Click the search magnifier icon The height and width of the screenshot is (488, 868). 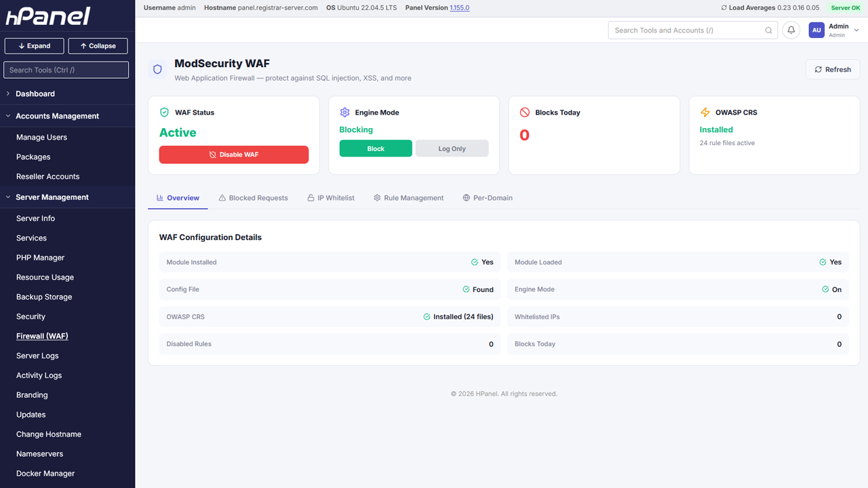(x=768, y=30)
